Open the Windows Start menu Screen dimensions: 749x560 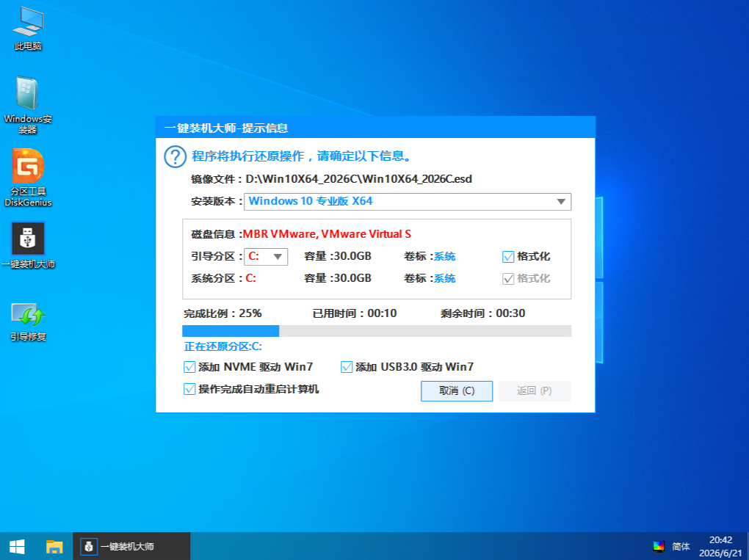17,546
